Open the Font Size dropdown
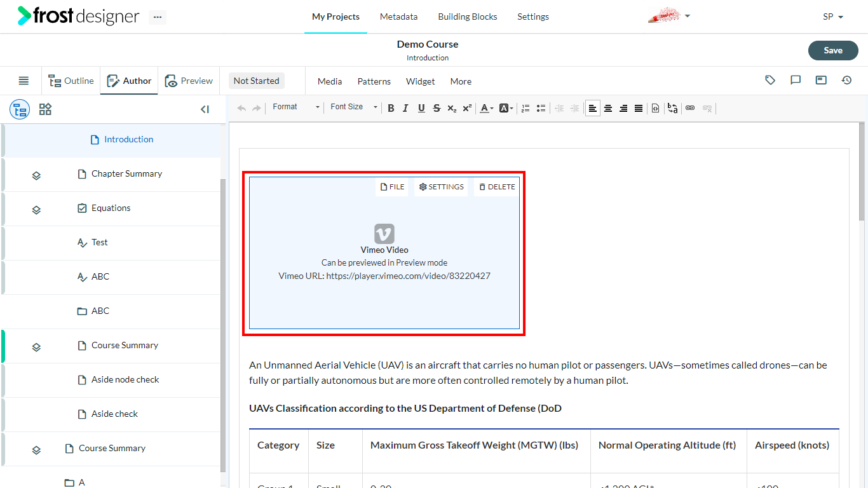868x488 pixels. point(354,107)
